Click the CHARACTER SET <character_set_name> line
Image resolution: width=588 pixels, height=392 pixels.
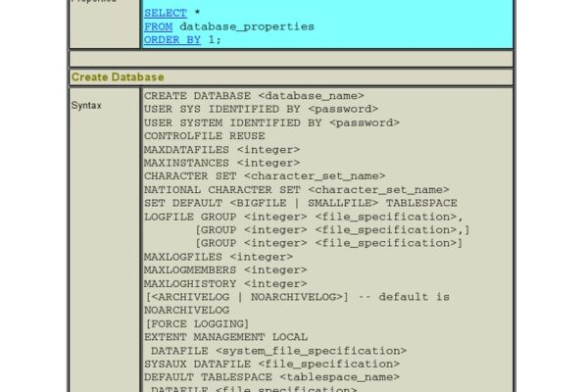click(265, 176)
